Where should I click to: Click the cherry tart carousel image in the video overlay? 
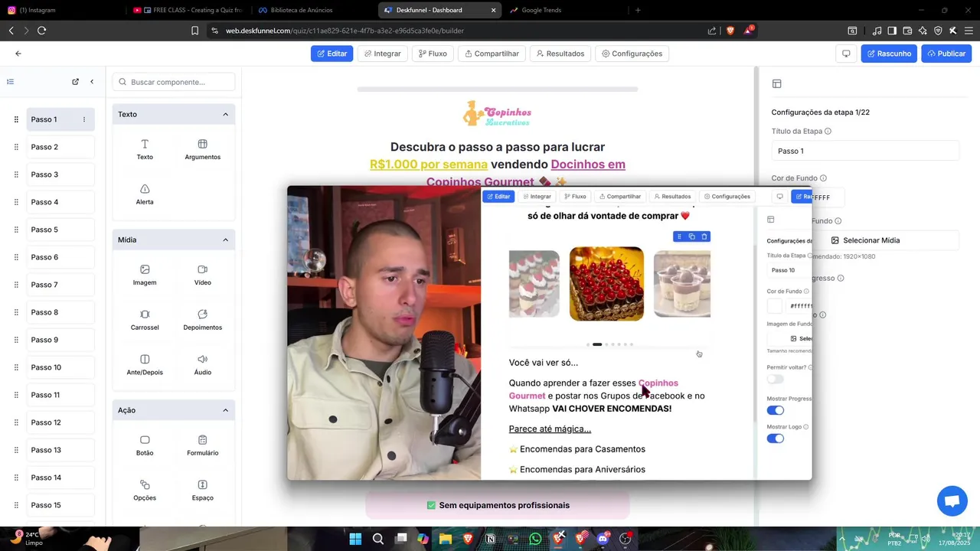point(606,283)
